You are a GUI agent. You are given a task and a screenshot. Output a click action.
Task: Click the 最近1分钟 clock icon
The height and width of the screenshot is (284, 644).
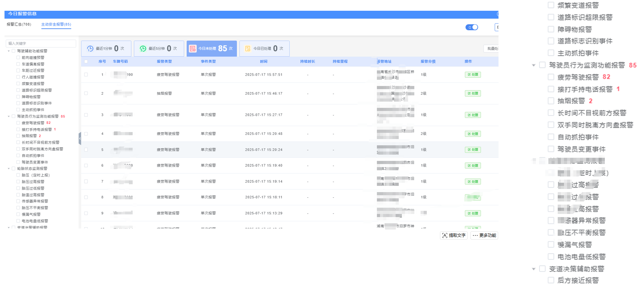coord(90,49)
